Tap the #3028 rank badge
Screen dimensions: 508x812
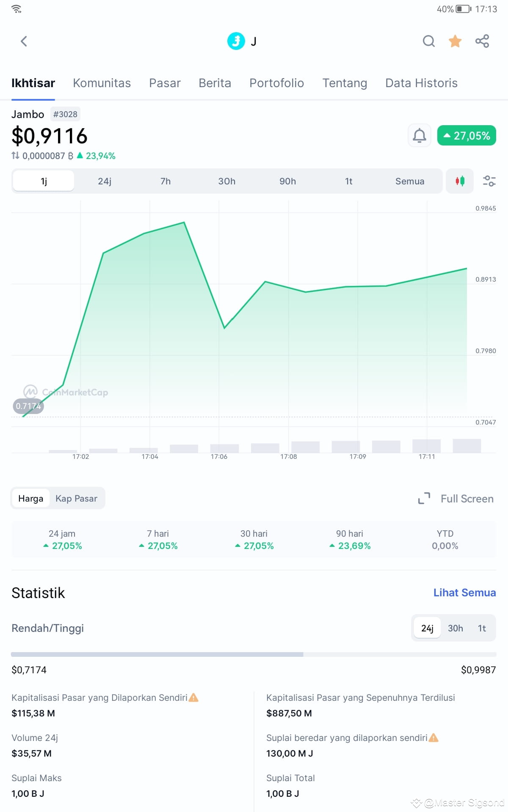65,114
